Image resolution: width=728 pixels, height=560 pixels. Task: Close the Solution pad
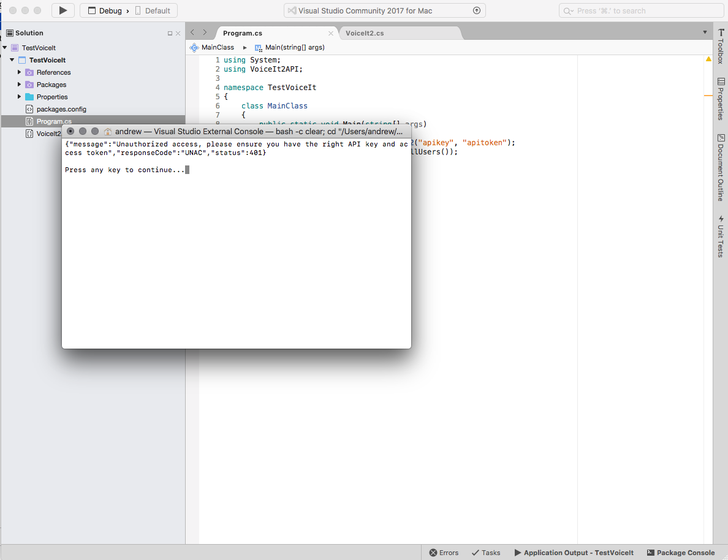point(178,34)
